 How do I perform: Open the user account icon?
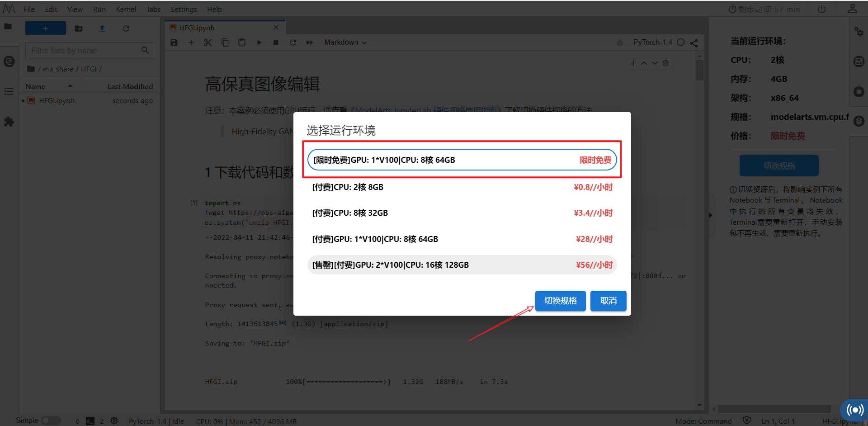853,9
